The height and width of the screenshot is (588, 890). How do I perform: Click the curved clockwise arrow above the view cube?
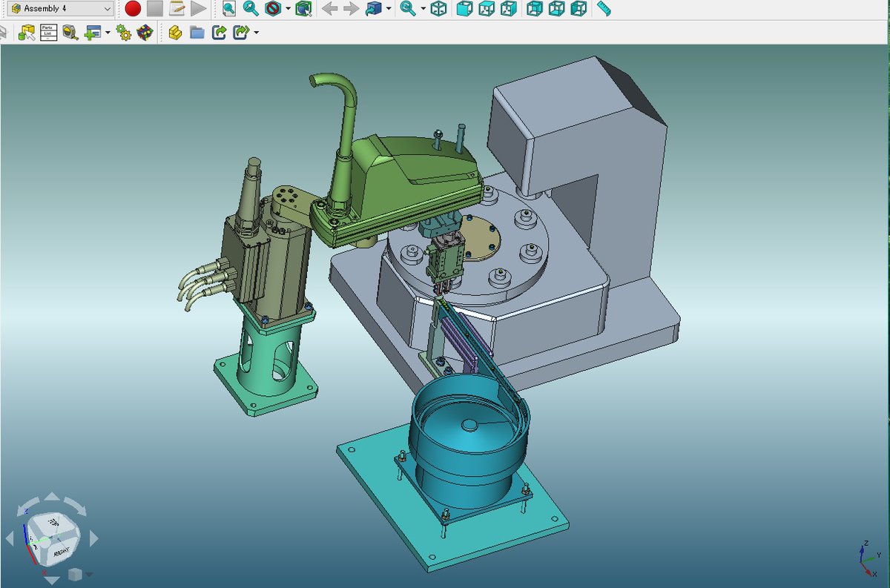pos(76,508)
